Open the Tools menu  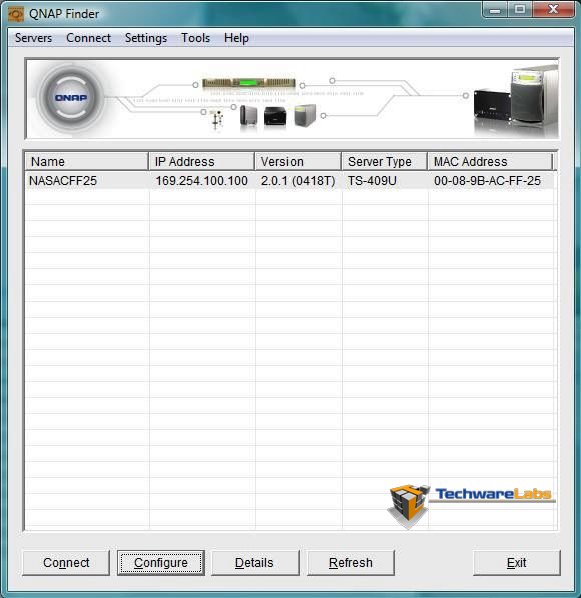tap(195, 38)
